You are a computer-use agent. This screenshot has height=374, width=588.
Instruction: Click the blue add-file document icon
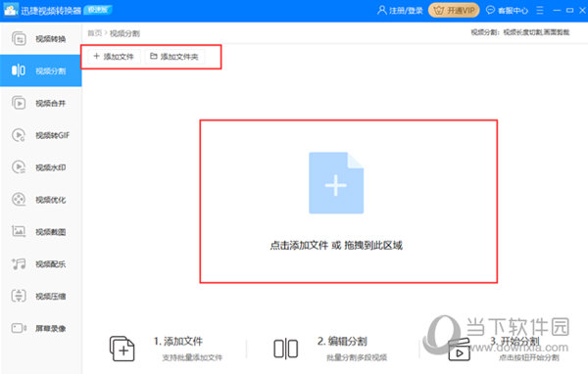[336, 183]
